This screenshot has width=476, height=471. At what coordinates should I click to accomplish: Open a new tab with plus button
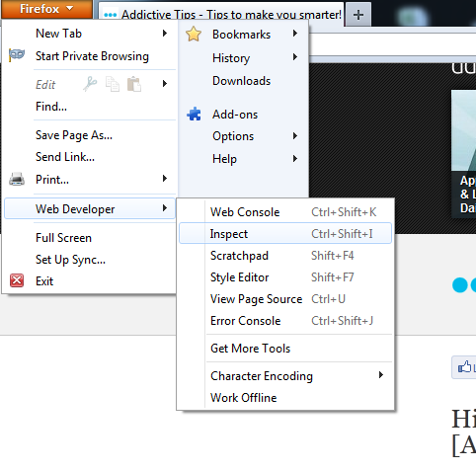(358, 15)
